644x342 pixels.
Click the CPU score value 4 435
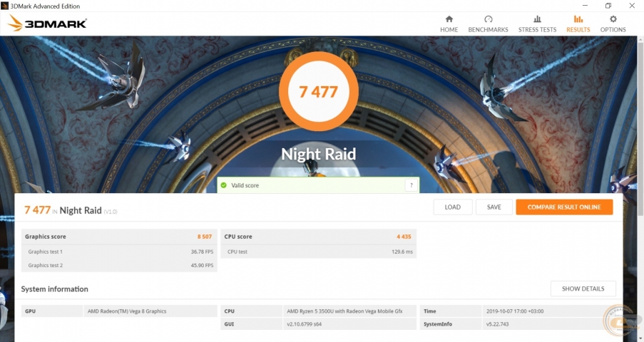click(404, 237)
